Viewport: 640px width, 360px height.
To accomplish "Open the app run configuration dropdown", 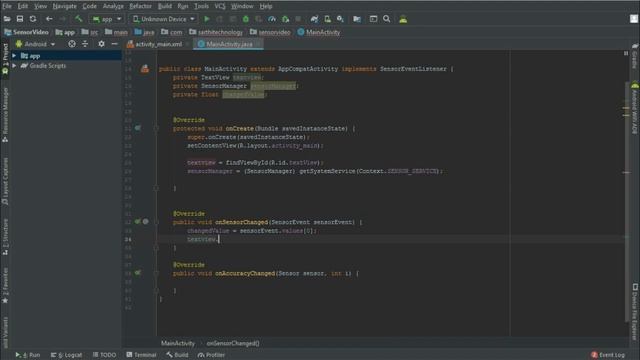I will point(107,19).
